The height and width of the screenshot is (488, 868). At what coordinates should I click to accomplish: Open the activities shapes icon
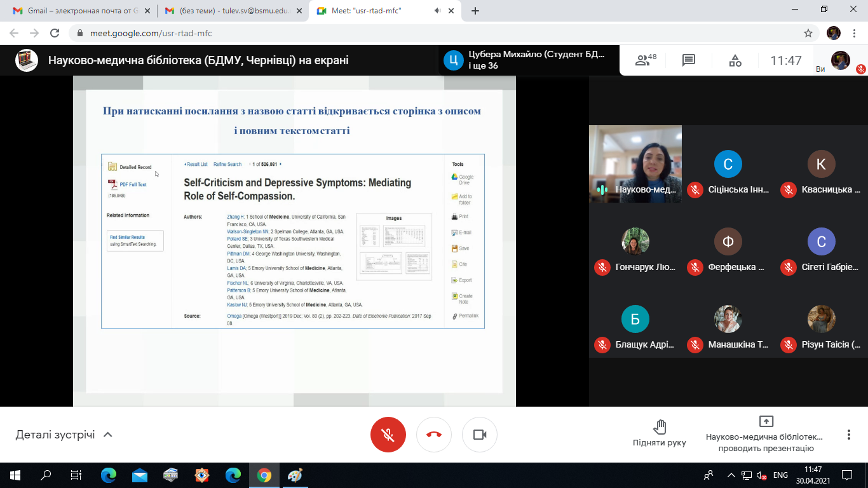tap(735, 60)
